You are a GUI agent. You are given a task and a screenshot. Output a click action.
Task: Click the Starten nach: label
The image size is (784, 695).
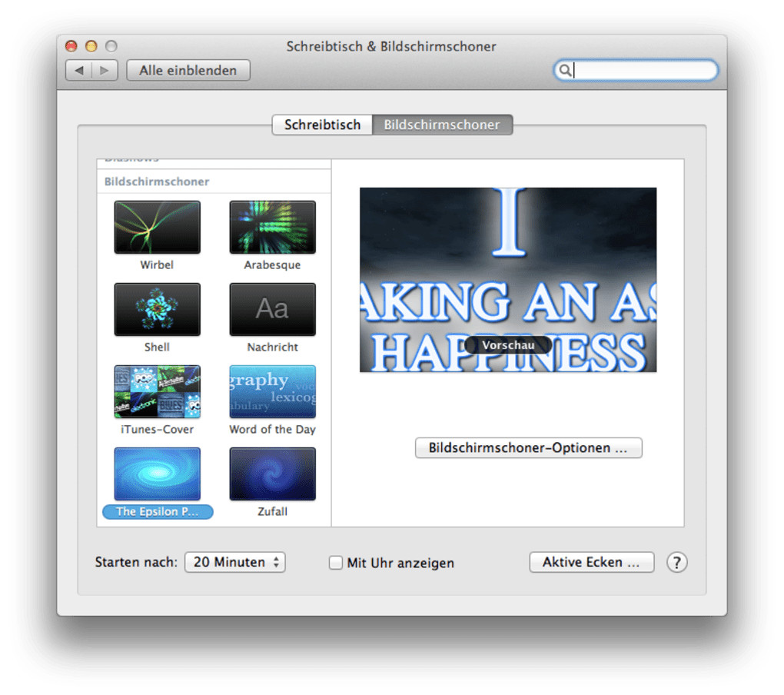coord(136,562)
